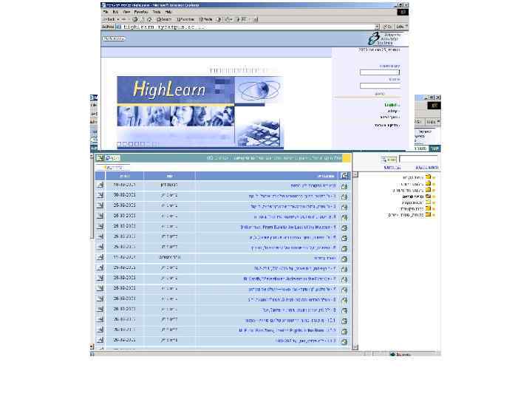This screenshot has width=532, height=399.
Task: Open the Edit menu in the top browser window
Action: click(115, 12)
